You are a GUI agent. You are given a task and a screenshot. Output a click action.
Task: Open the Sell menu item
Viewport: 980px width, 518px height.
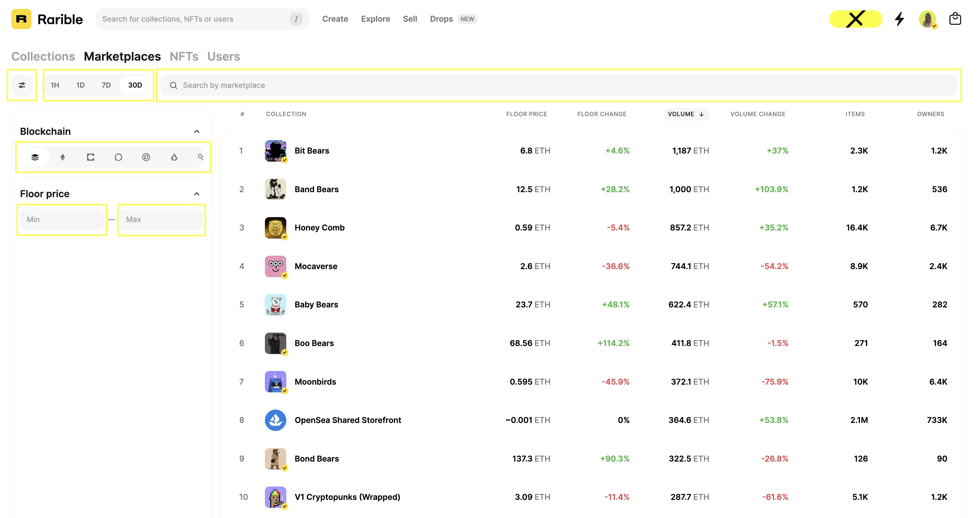(x=410, y=19)
